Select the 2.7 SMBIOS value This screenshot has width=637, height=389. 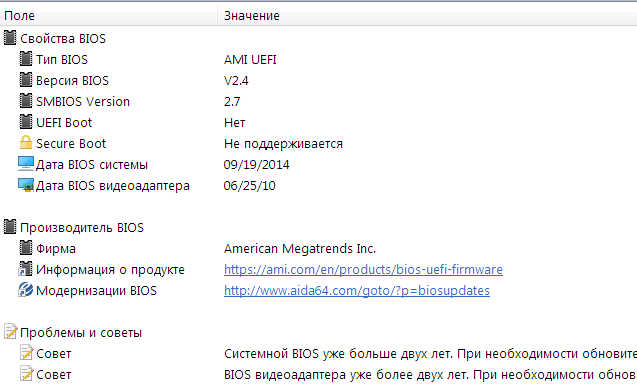(232, 102)
